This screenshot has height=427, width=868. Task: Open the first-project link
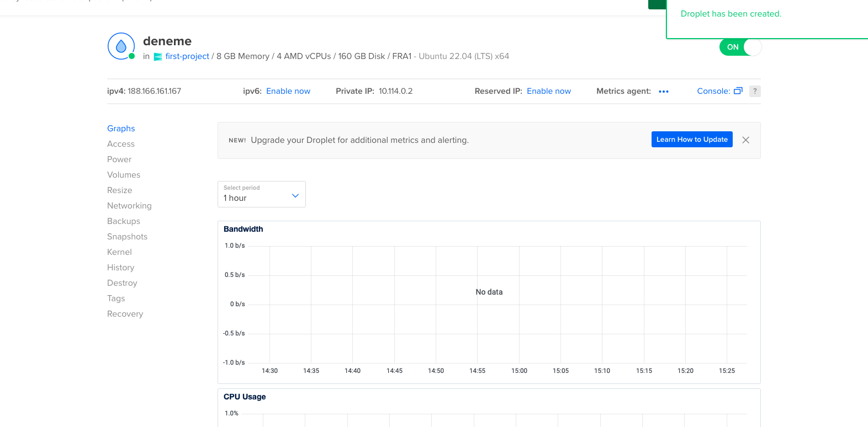click(x=187, y=56)
